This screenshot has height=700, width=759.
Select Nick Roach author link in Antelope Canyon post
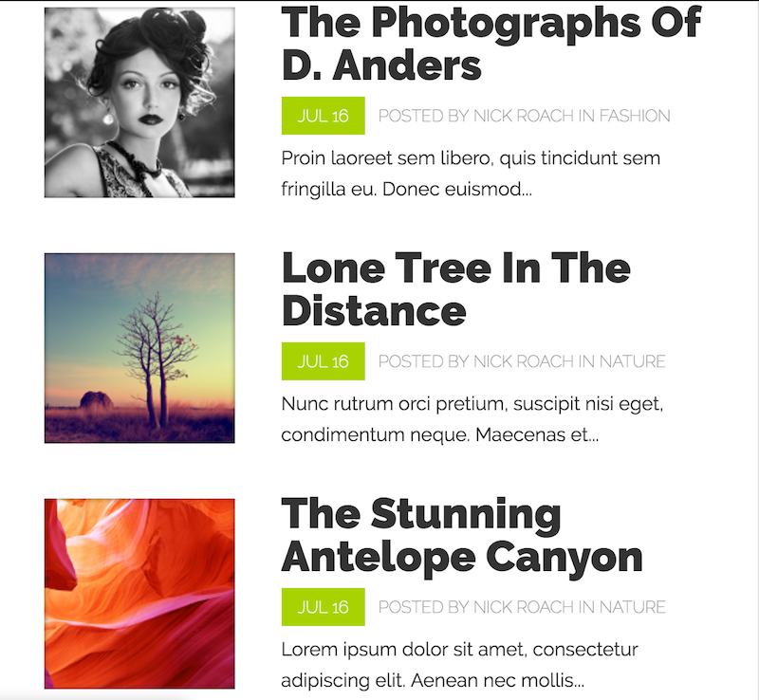pyautogui.click(x=523, y=607)
